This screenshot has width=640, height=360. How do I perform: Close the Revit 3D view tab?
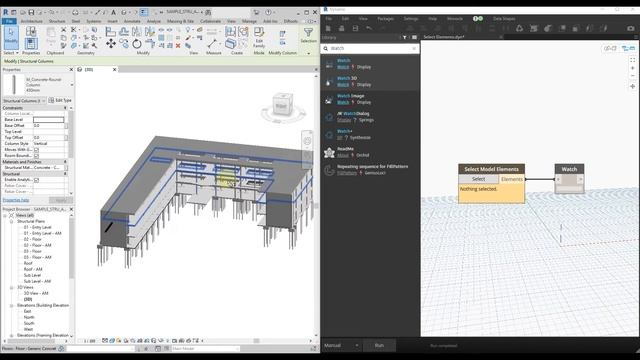click(114, 70)
